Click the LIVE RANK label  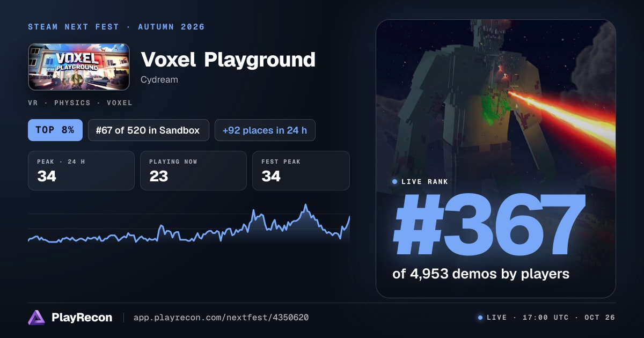425,182
